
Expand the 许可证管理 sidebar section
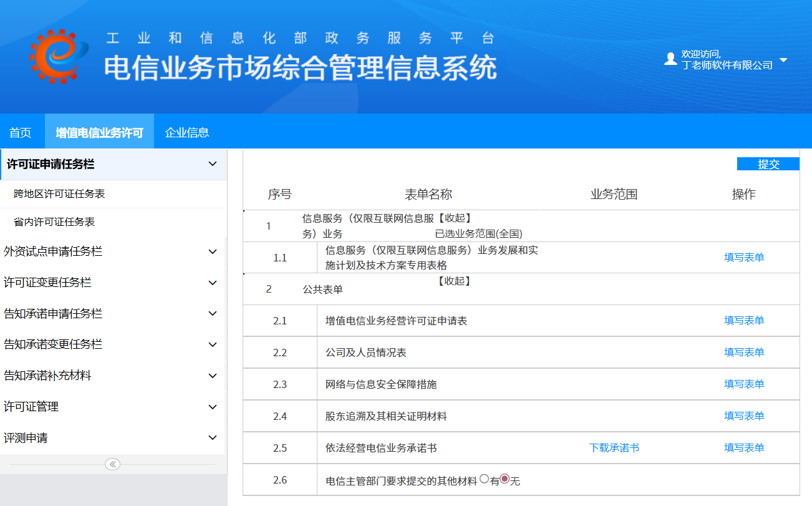click(x=212, y=407)
